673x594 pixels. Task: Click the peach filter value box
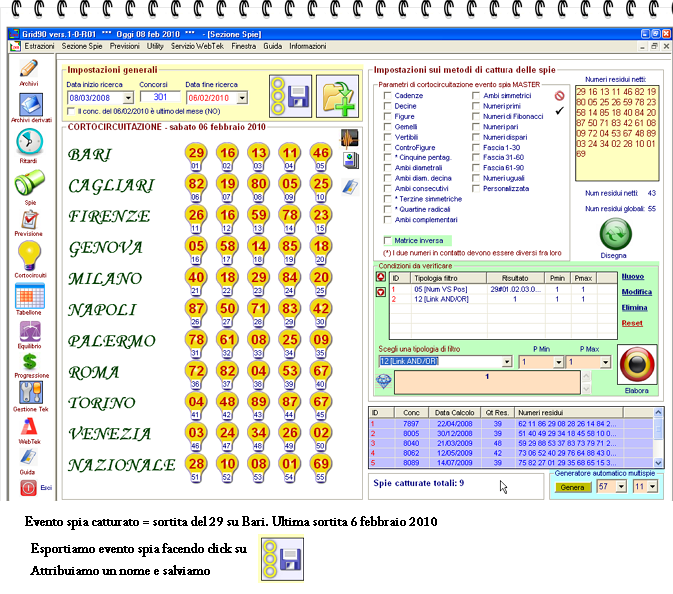tap(487, 382)
